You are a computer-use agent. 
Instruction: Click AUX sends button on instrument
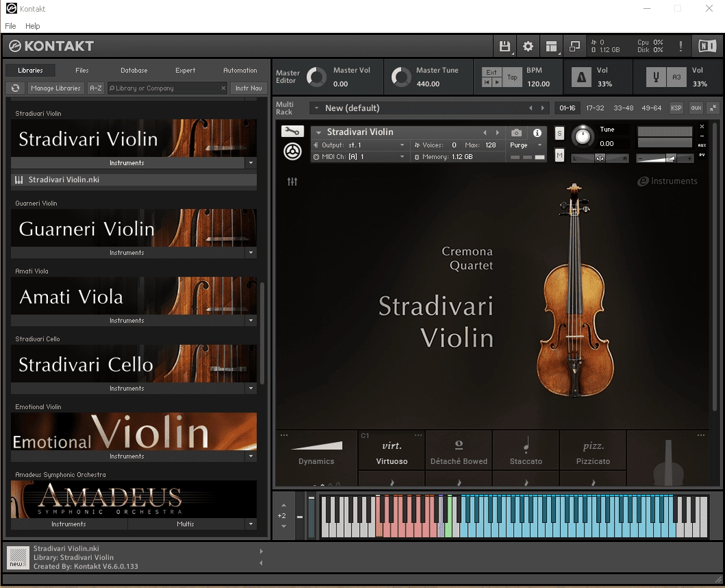tap(702, 145)
